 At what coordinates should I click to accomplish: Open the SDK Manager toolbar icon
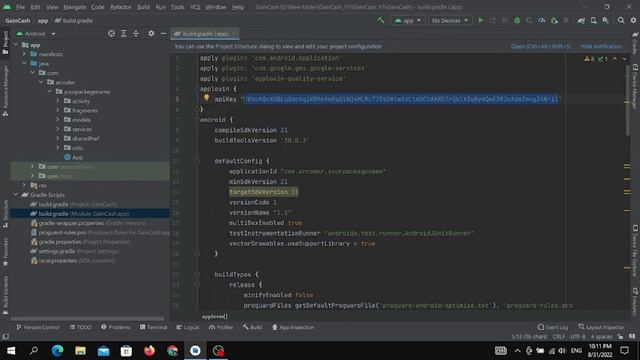pyautogui.click(x=606, y=20)
